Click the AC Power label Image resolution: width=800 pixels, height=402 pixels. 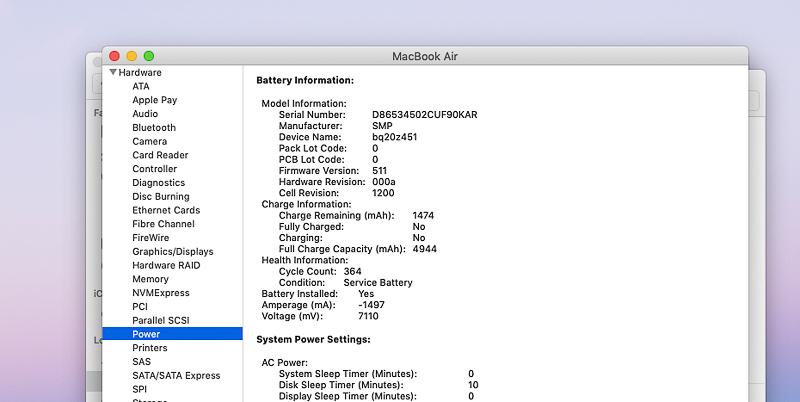pos(285,363)
